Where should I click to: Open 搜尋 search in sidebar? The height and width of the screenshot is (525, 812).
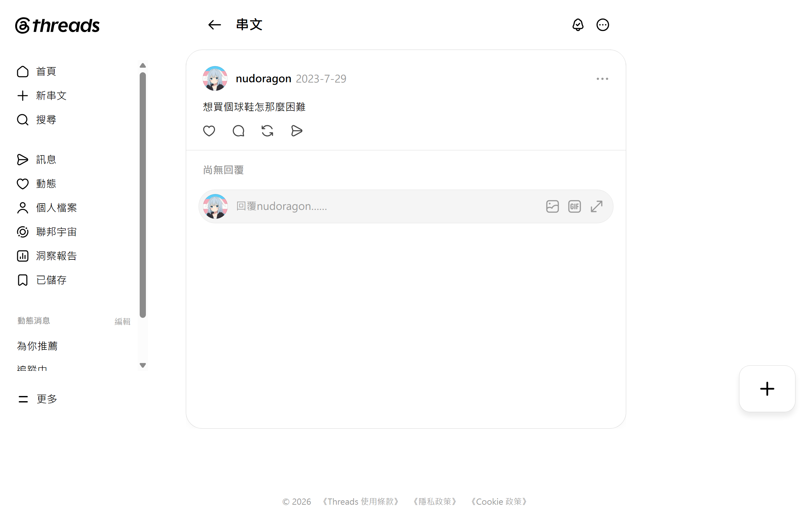pyautogui.click(x=36, y=120)
